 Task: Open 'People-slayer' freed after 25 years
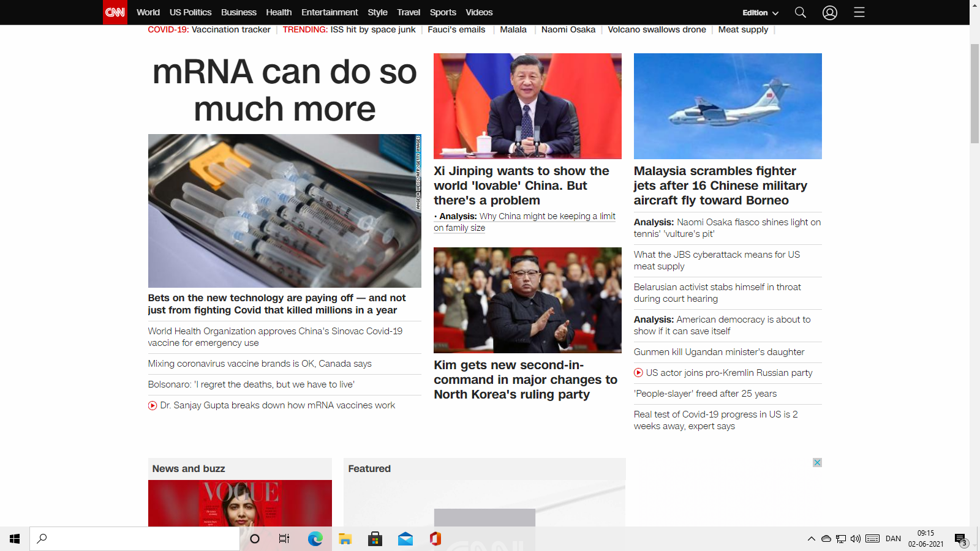[705, 394]
